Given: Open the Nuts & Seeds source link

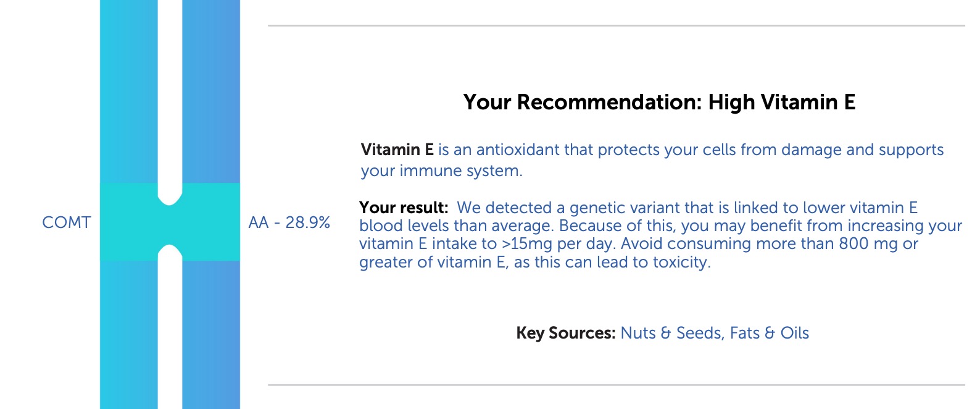Looking at the screenshot, I should click(671, 333).
